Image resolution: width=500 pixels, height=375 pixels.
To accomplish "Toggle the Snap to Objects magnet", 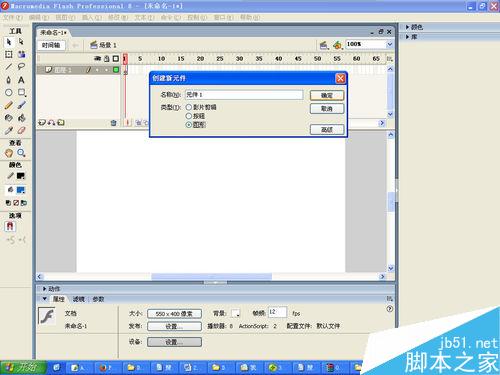I will point(10,227).
